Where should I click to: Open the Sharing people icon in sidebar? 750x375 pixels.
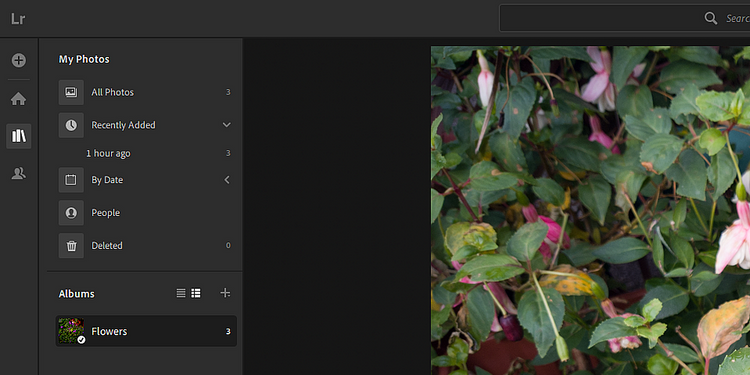(x=19, y=174)
